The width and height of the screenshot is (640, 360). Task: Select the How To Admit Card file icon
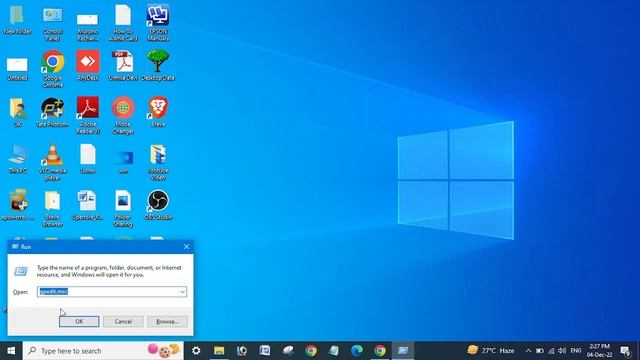[123, 23]
